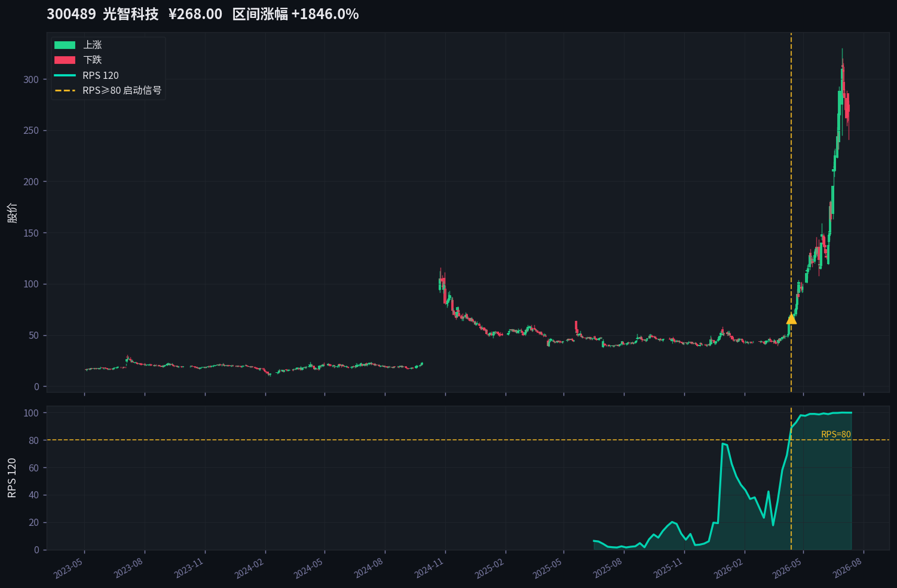Click the RPS 120 y-axis label

(12, 478)
